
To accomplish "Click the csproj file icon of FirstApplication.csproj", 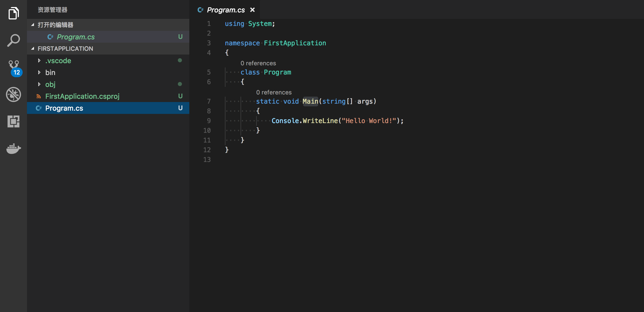I will (39, 96).
